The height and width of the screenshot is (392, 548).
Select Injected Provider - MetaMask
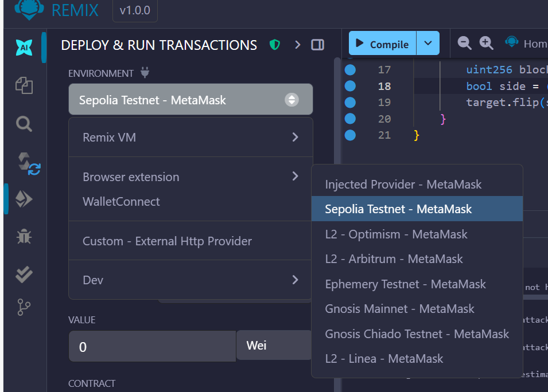[x=417, y=184]
